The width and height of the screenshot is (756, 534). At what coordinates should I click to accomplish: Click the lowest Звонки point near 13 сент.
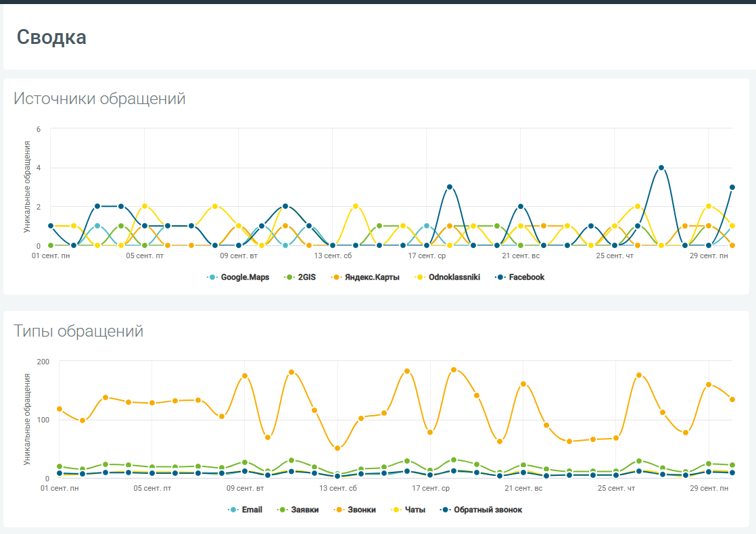(x=337, y=448)
